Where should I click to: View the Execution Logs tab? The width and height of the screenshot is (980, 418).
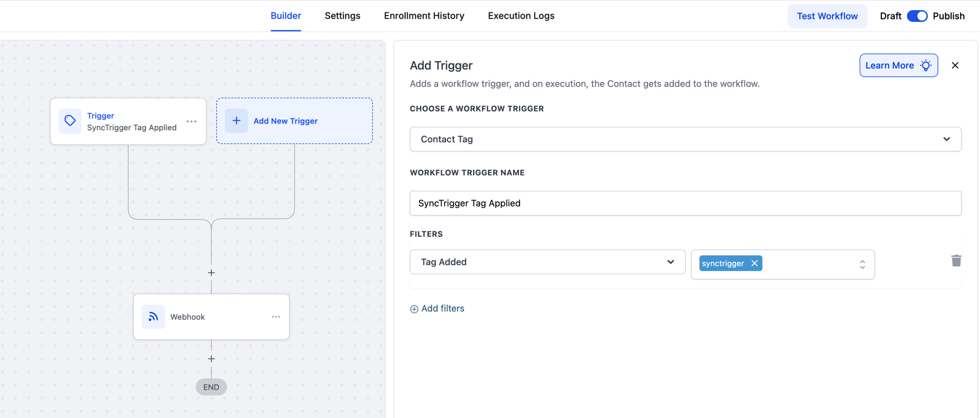tap(521, 16)
